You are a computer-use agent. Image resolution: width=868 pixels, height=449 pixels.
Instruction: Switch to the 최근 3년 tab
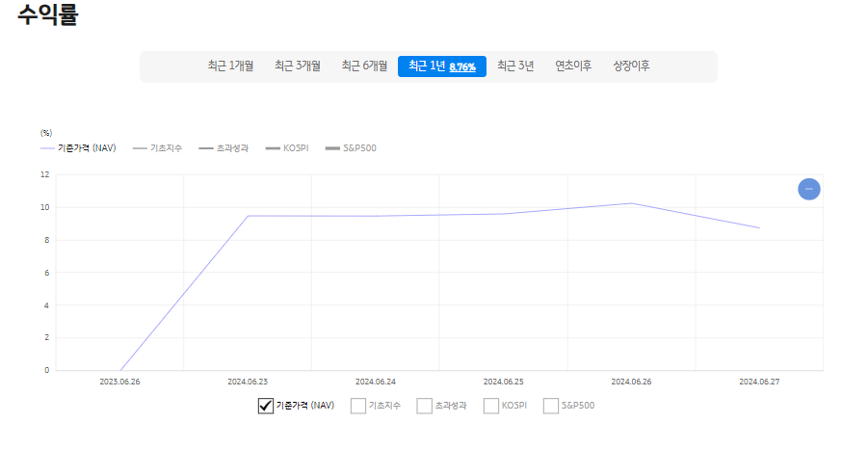515,66
